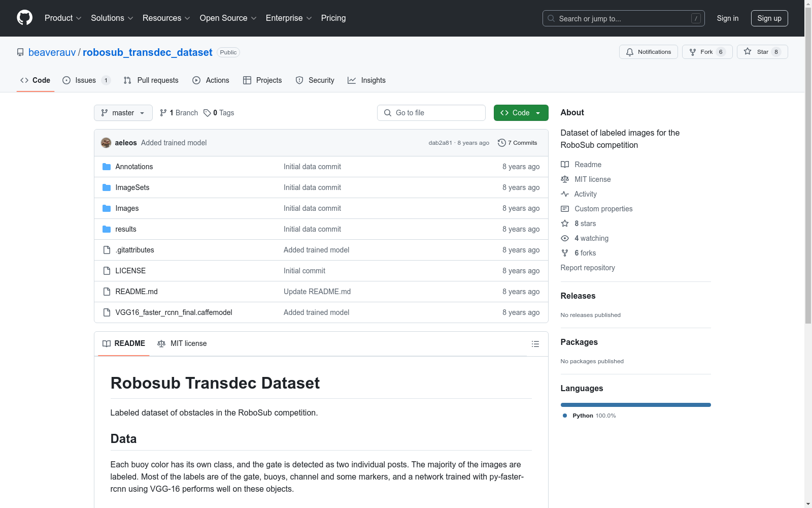Click the Report repository link
The width and height of the screenshot is (812, 508).
[x=588, y=268]
